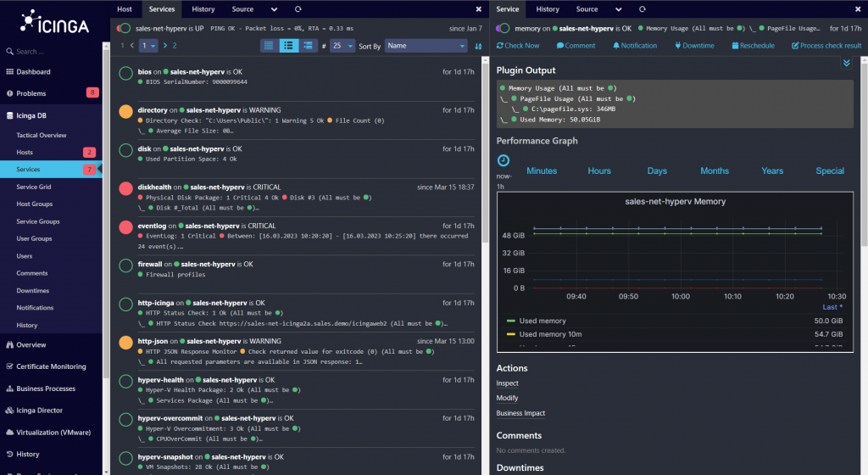Open the Months range menu

pos(714,171)
